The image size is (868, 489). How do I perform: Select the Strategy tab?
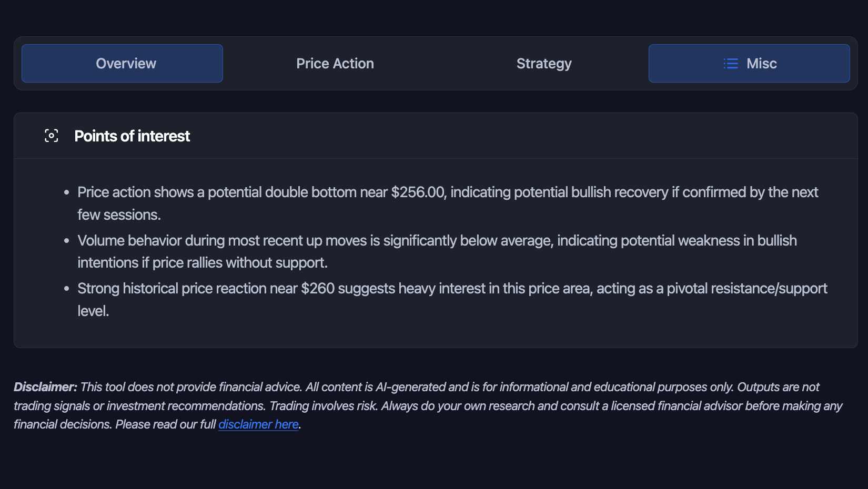coord(544,64)
